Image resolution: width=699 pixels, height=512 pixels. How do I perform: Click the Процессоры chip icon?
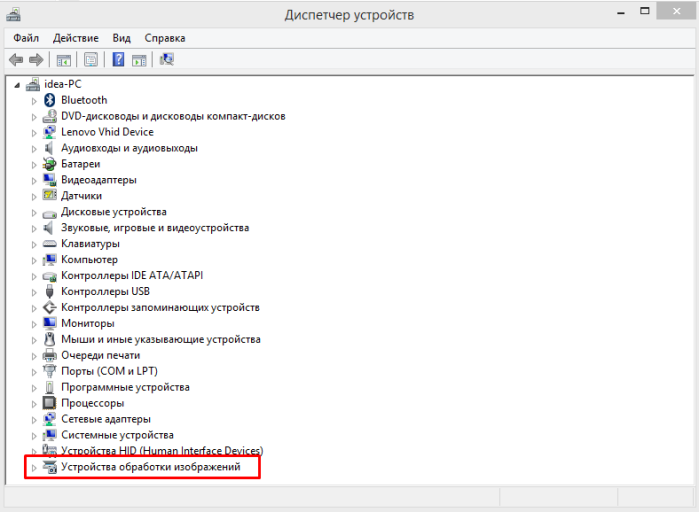click(x=49, y=403)
